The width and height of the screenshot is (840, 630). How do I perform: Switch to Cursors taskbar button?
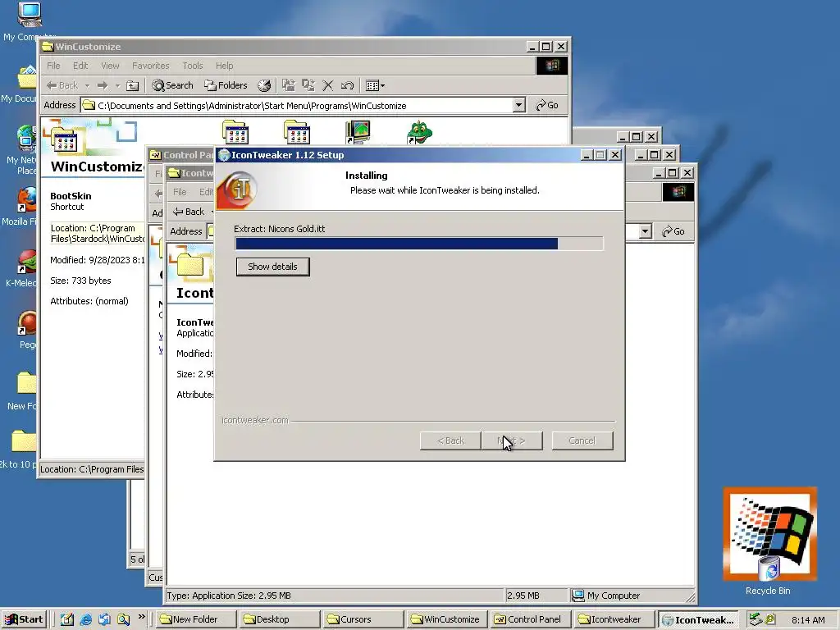[363, 620]
